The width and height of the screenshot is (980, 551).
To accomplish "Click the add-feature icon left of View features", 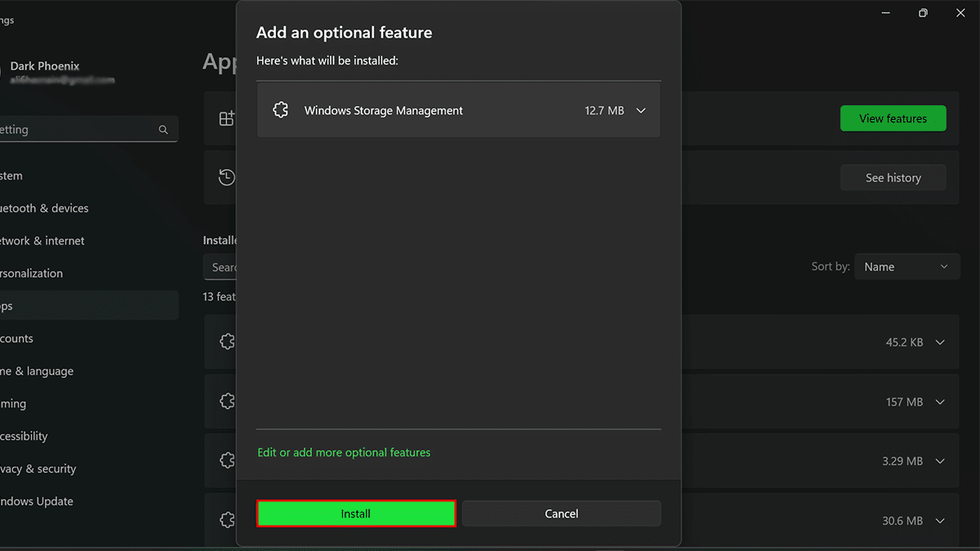I will 226,118.
